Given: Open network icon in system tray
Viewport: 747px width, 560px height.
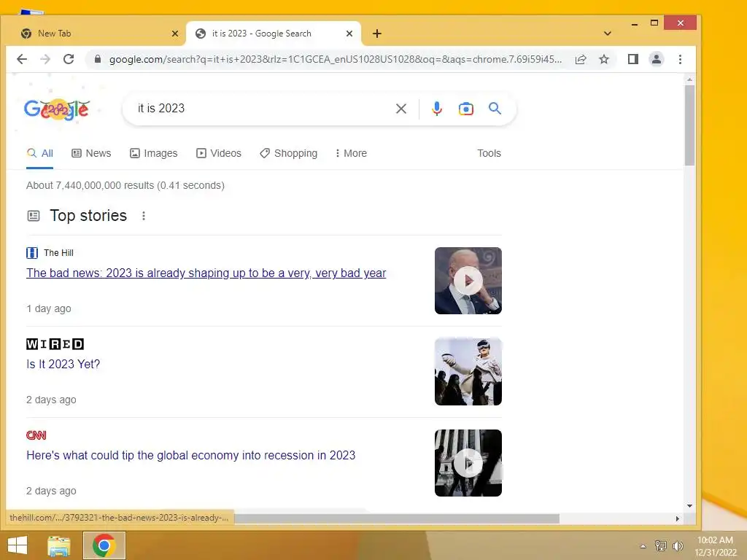Looking at the screenshot, I should (x=661, y=545).
